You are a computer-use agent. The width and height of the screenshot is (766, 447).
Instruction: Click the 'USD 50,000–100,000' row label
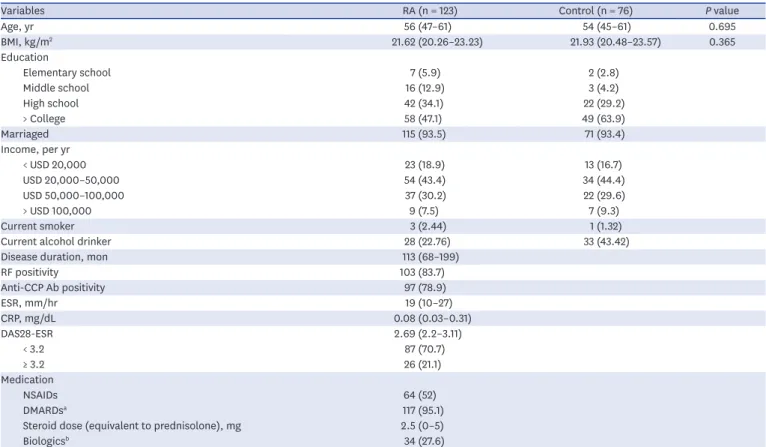click(73, 196)
